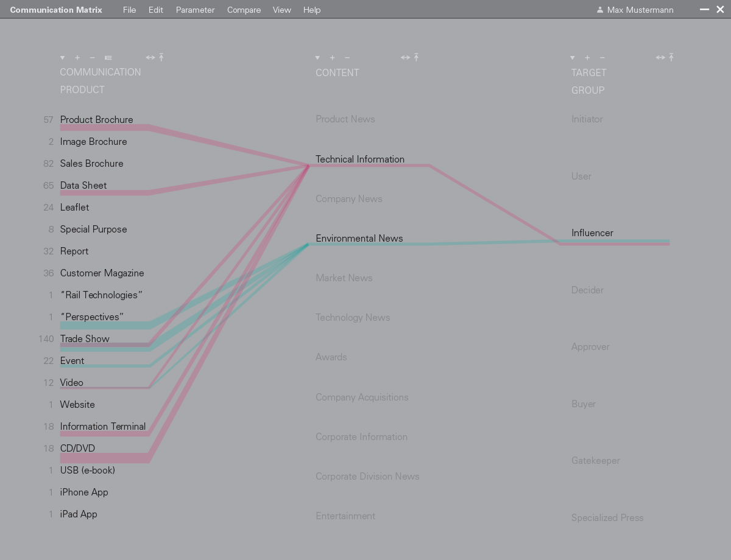Open the Help menu
Viewport: 731px width, 560px height.
coord(312,10)
